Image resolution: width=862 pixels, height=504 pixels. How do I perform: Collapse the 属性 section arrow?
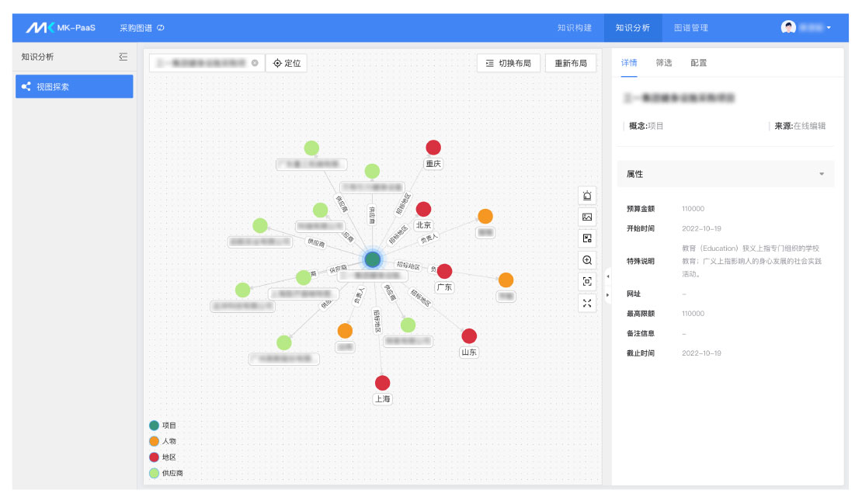822,174
